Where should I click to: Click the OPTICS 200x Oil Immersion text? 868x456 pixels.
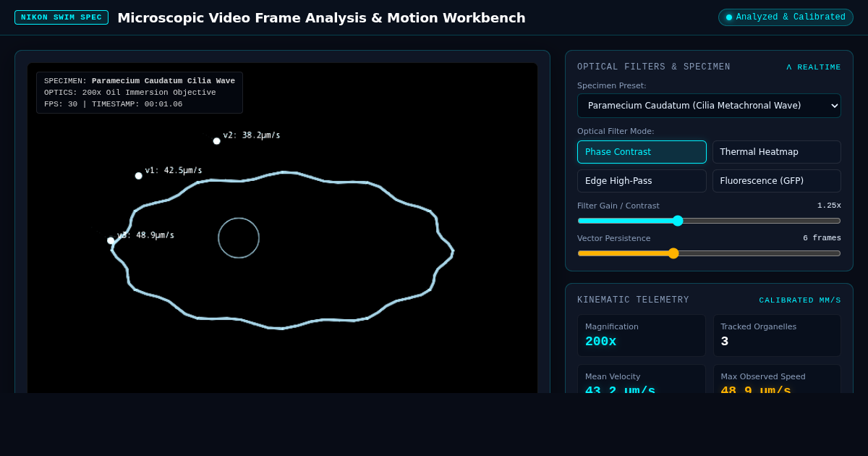tap(130, 93)
